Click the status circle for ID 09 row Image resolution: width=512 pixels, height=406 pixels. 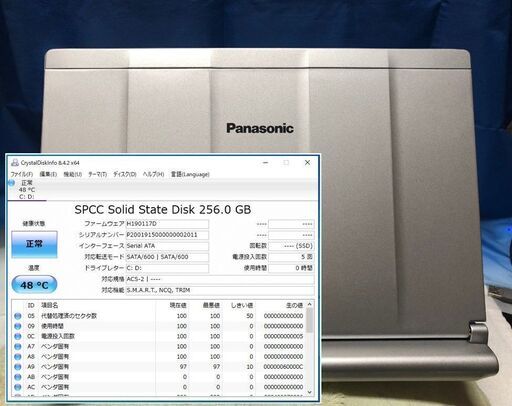click(18, 326)
